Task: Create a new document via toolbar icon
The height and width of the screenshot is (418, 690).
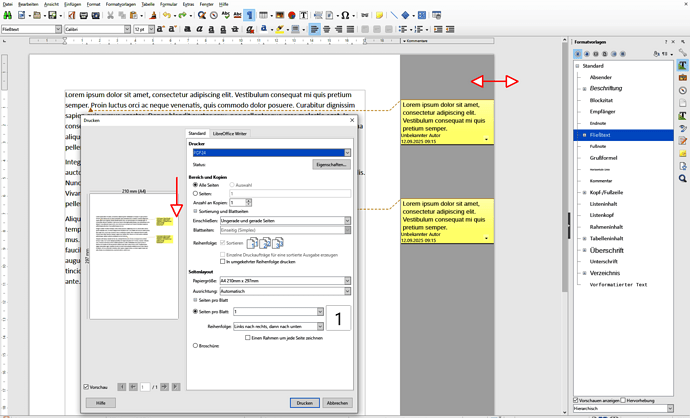Action: pos(21,15)
